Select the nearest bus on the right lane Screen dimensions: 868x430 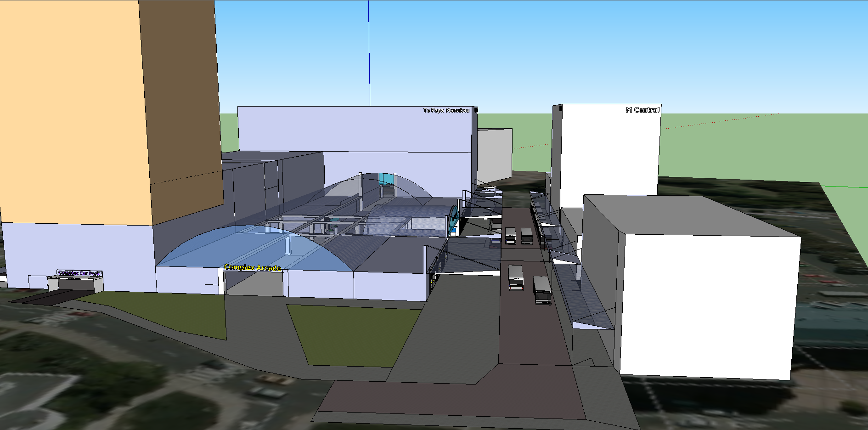[542, 290]
